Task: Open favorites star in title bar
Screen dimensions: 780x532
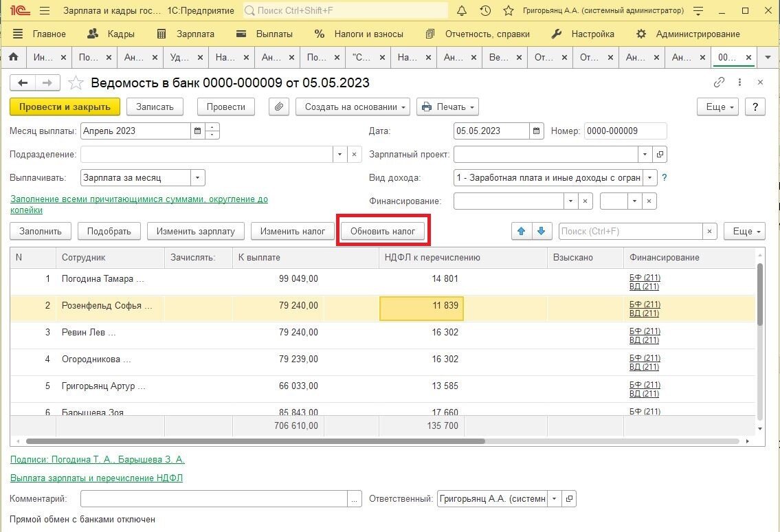Action: (x=508, y=10)
